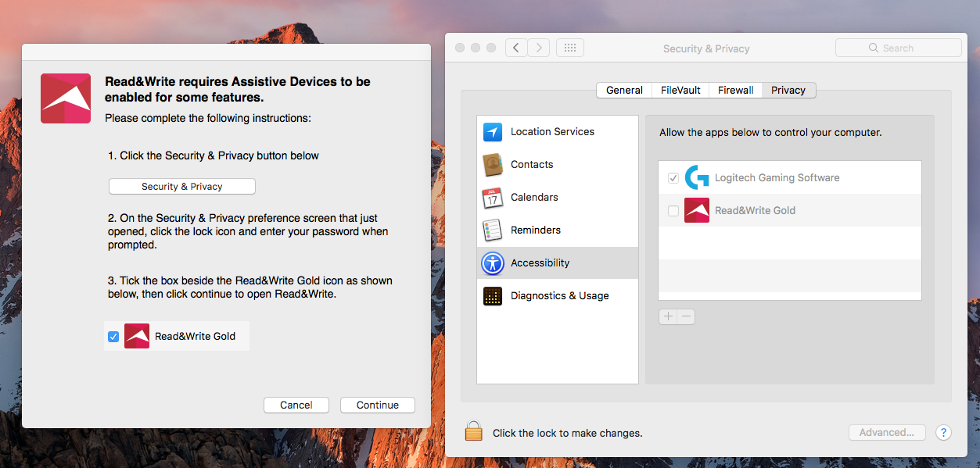Toggle the example Read&Write Gold checkbox in the dialog

click(113, 337)
